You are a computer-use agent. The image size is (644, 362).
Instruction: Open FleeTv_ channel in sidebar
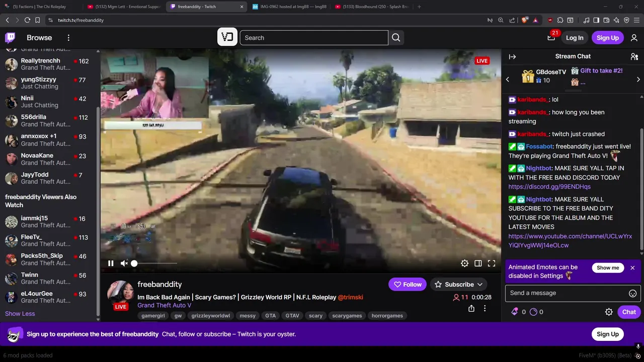click(x=49, y=240)
